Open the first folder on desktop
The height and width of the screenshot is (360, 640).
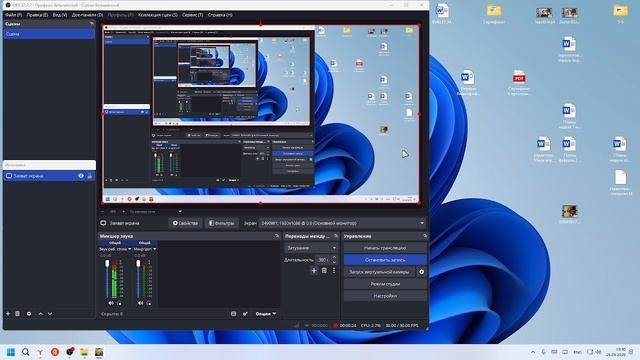[x=493, y=13]
